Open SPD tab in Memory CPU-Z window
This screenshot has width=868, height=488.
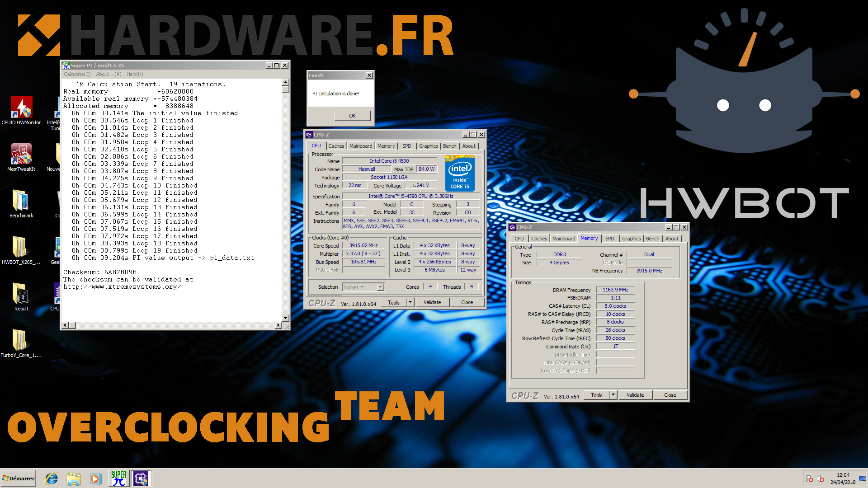610,239
